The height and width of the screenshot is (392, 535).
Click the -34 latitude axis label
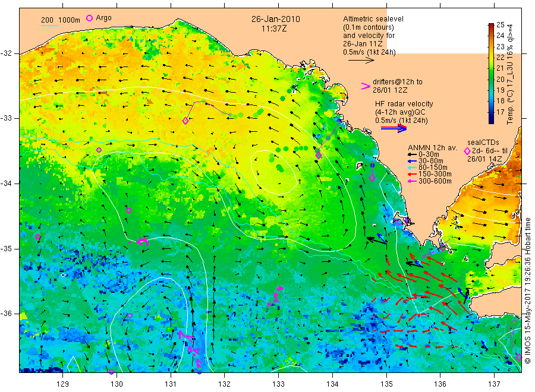[x=7, y=184]
